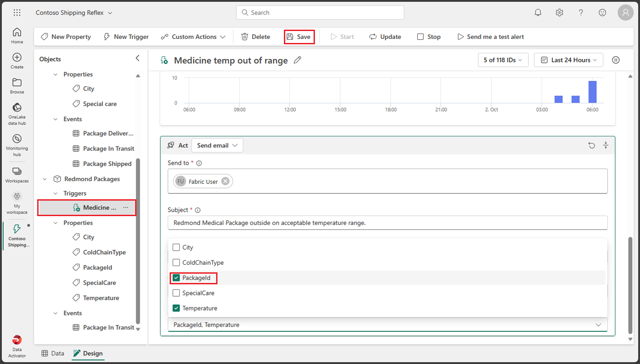640x364 pixels.
Task: Open My workspace
Action: (17, 203)
